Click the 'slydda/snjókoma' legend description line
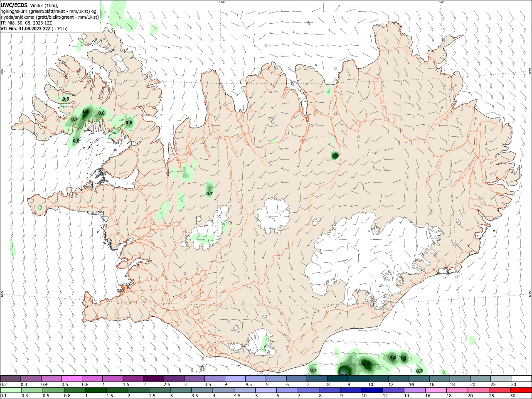532x399 pixels. tap(49, 17)
